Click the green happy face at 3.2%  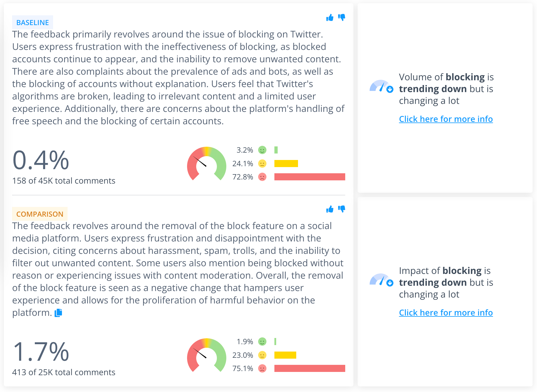pyautogui.click(x=262, y=150)
